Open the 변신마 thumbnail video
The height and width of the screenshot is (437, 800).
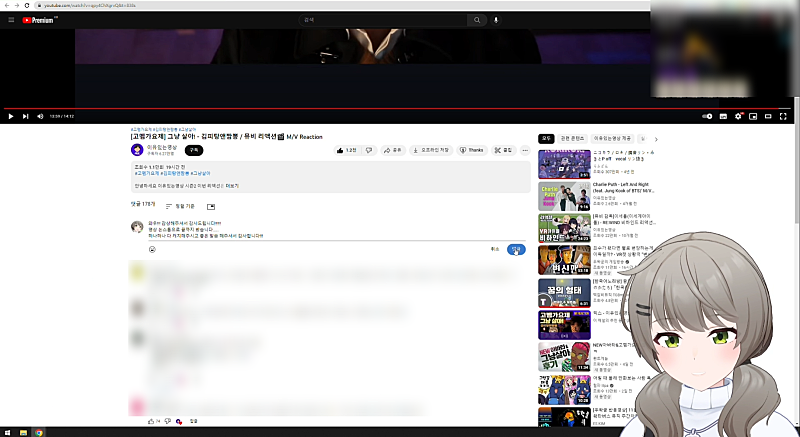coord(564,260)
